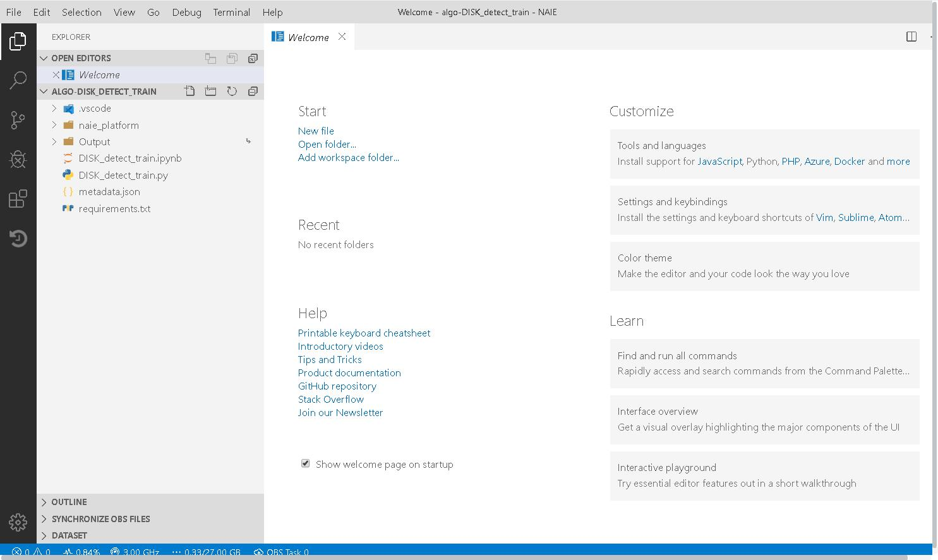Close the Welcome tab
The width and height of the screenshot is (938, 560).
coord(342,37)
